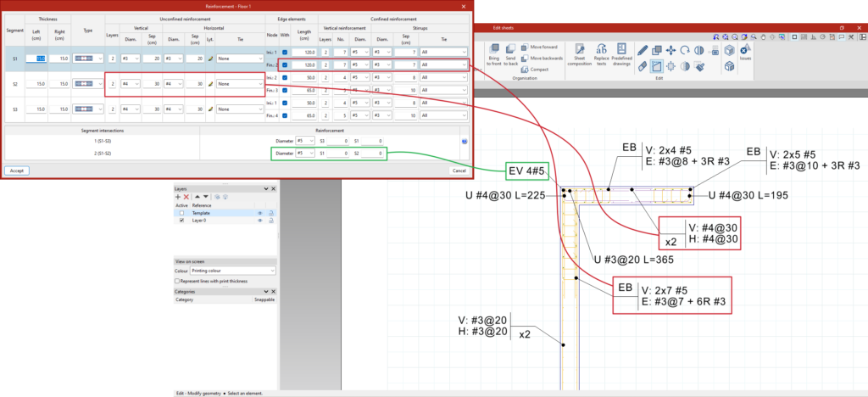The height and width of the screenshot is (397, 868).
Task: Open Sheet composition tool
Action: click(580, 55)
